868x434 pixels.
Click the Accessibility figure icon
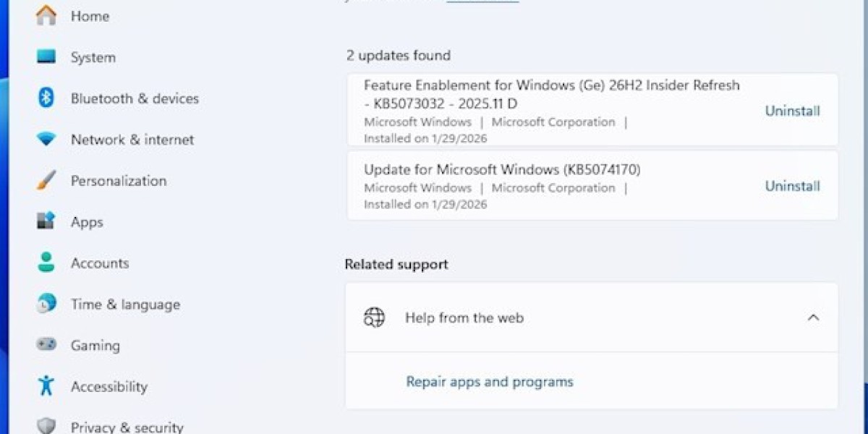pyautogui.click(x=46, y=386)
